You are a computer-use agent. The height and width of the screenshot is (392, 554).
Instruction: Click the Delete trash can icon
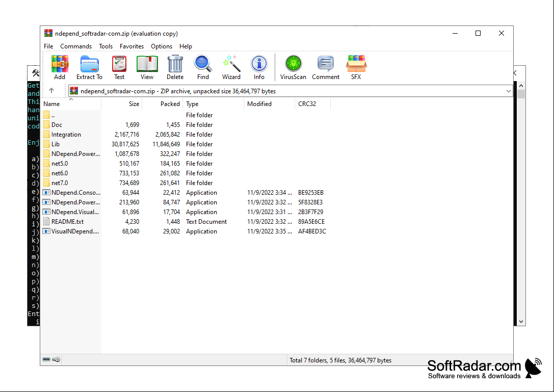[175, 64]
